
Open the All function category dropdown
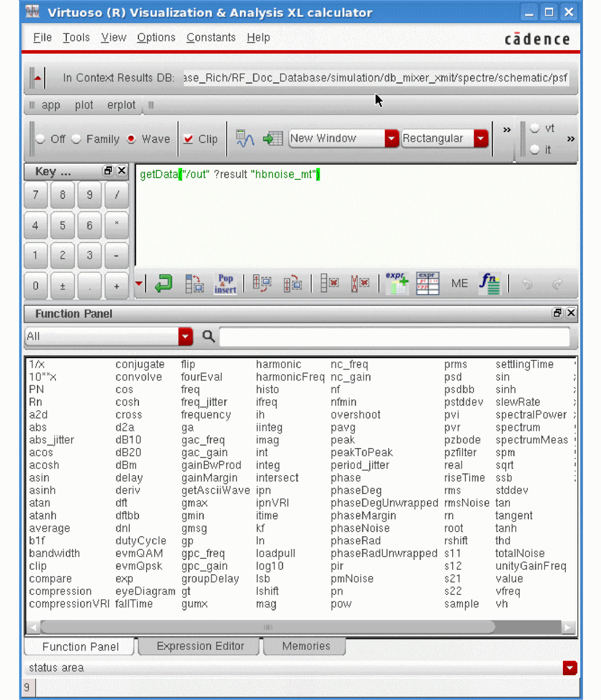[185, 337]
